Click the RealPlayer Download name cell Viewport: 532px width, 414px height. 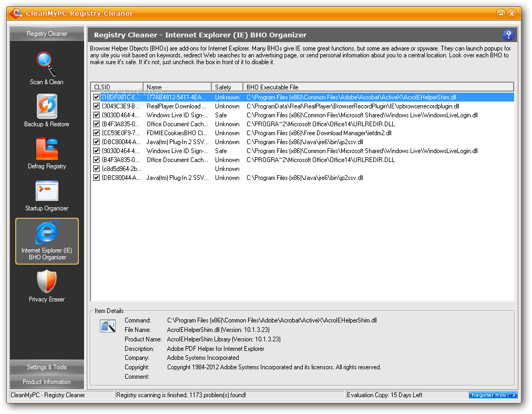177,106
